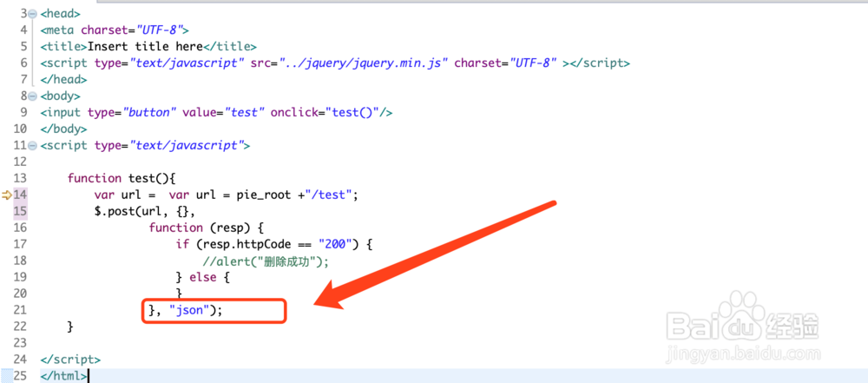Click the commented alert line 18
Viewport: 868px width, 383px height.
click(266, 261)
